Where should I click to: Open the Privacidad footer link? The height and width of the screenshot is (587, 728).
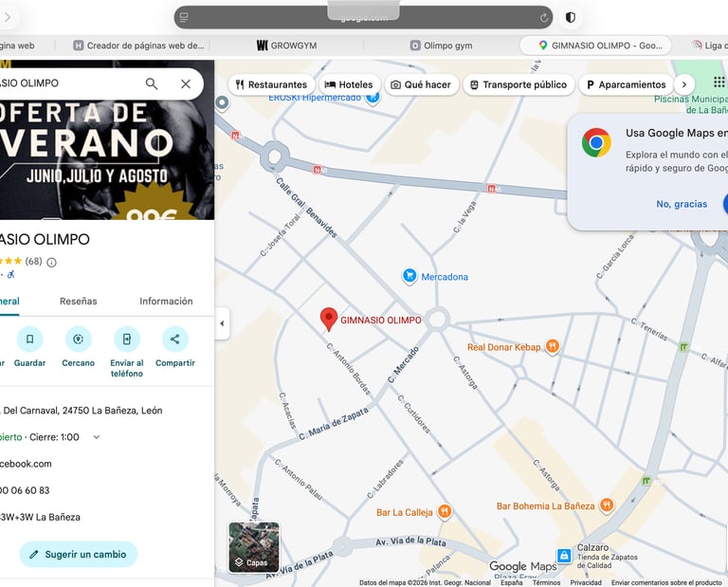point(586,582)
